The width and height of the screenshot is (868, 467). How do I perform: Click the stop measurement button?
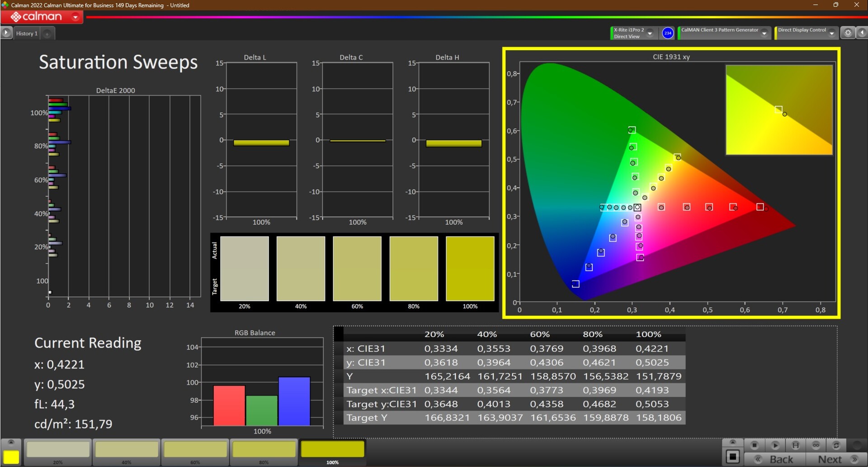coord(754,445)
